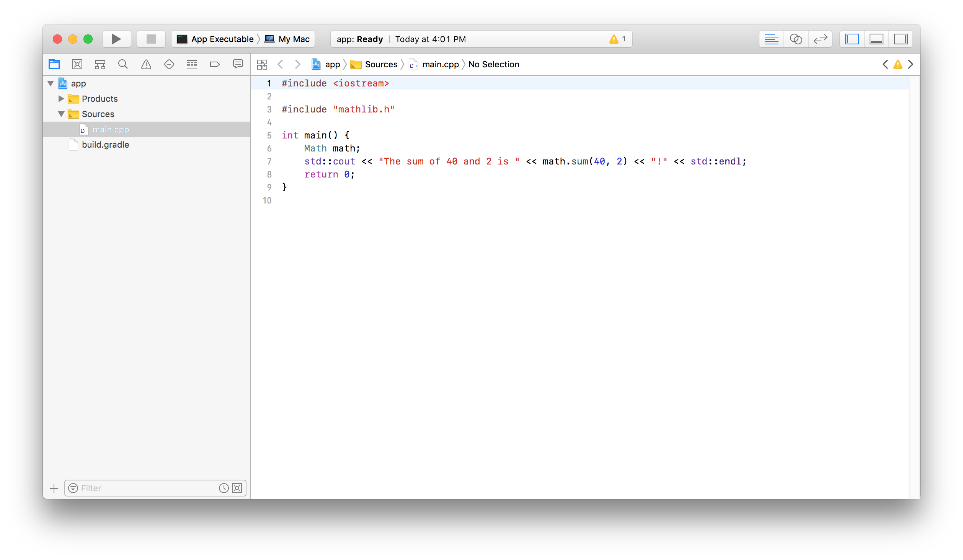
Task: Expand the Sources folder in navigator
Action: click(x=61, y=114)
